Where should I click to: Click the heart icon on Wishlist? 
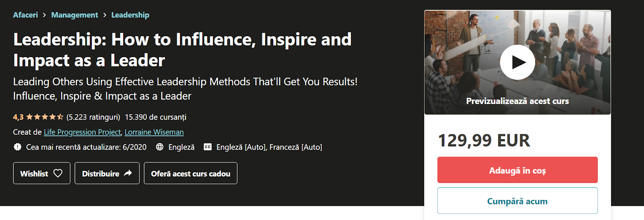click(x=58, y=173)
